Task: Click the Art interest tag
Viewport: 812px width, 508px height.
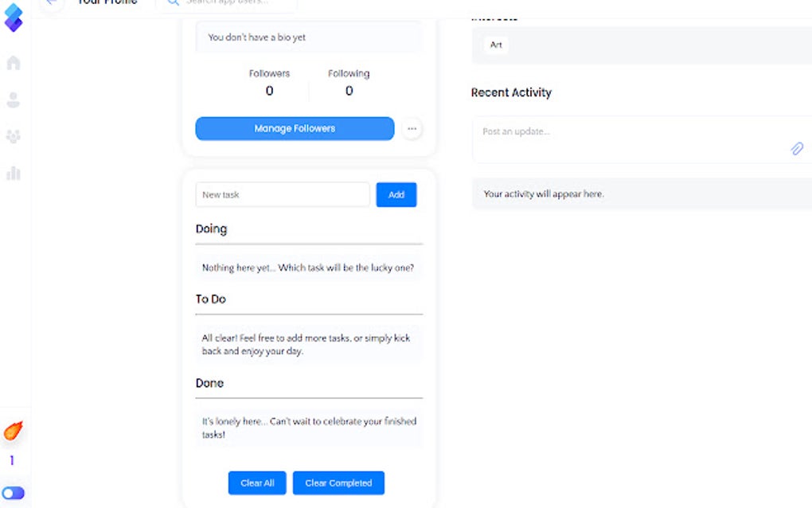Action: click(x=496, y=45)
